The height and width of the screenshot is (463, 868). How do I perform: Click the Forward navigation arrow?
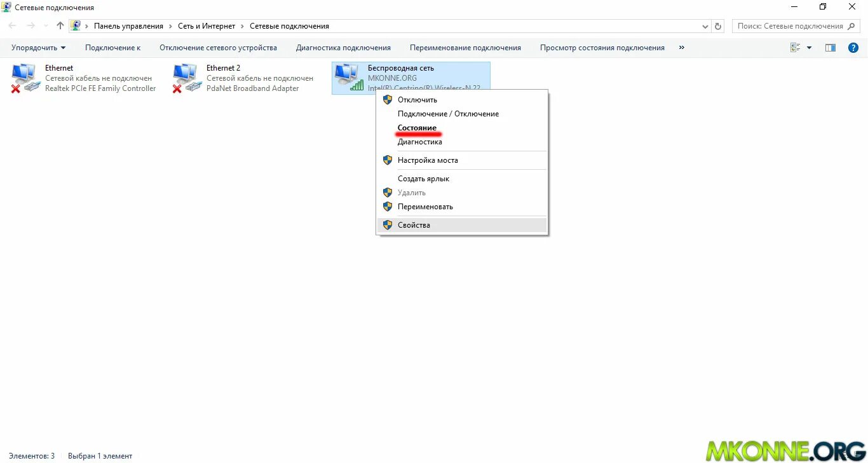(31, 26)
